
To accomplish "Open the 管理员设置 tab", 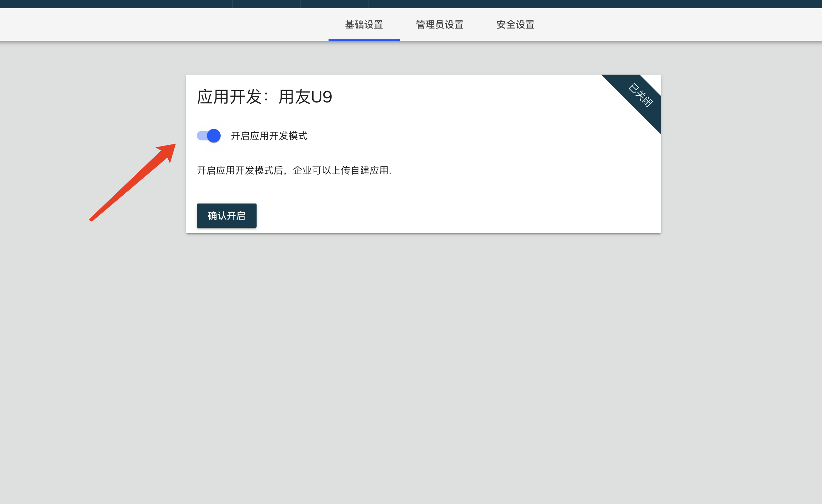I will tap(440, 25).
